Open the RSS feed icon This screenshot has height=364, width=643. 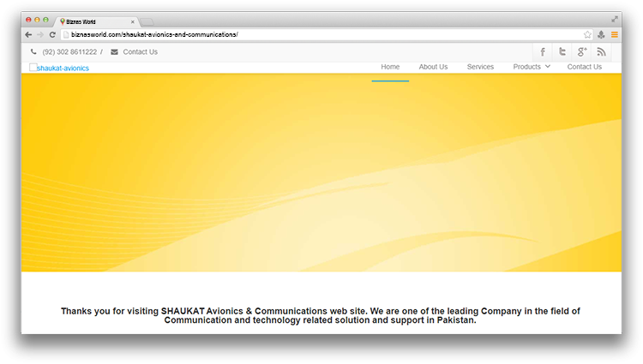click(x=602, y=52)
